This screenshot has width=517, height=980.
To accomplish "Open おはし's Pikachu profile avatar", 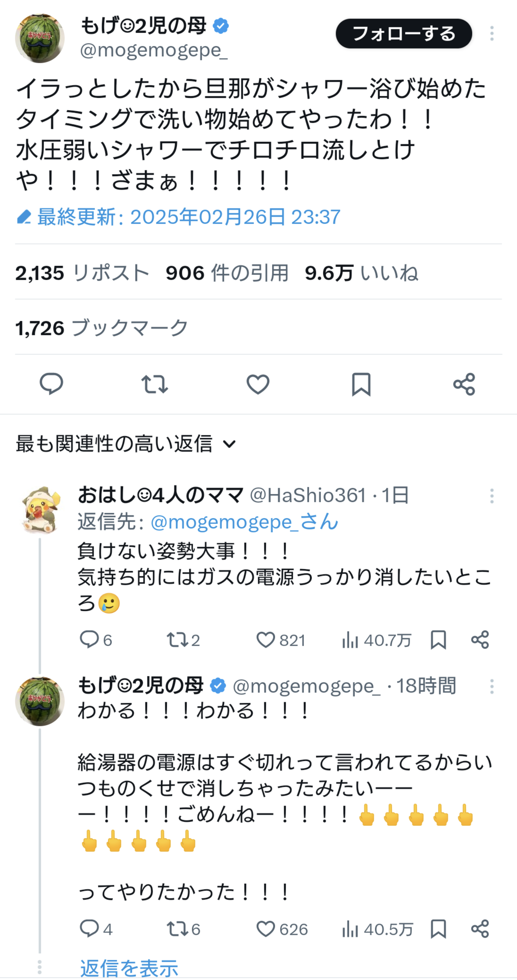I will click(41, 509).
